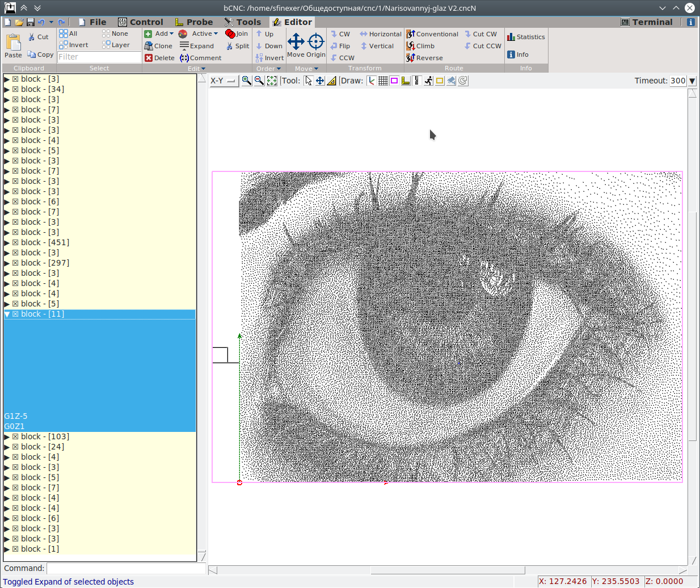
Task: Collapse the expanded block - [11] arrow
Action: [x=7, y=314]
